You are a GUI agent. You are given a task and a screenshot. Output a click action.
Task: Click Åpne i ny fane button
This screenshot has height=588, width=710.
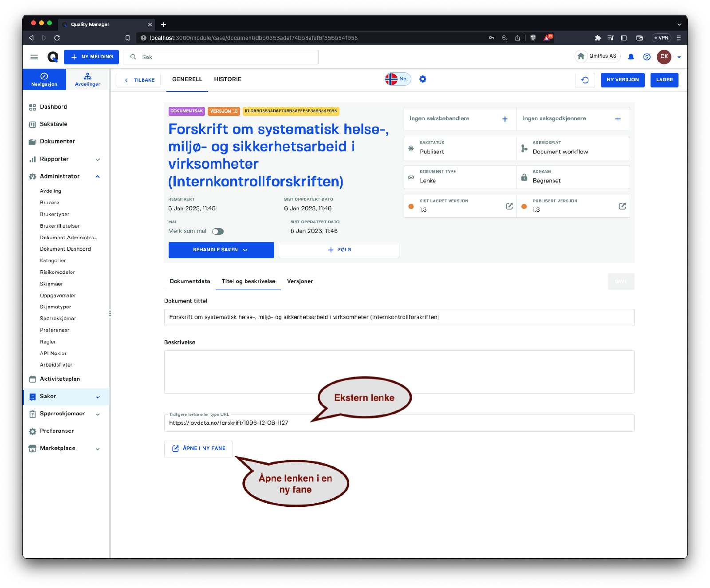coord(198,449)
